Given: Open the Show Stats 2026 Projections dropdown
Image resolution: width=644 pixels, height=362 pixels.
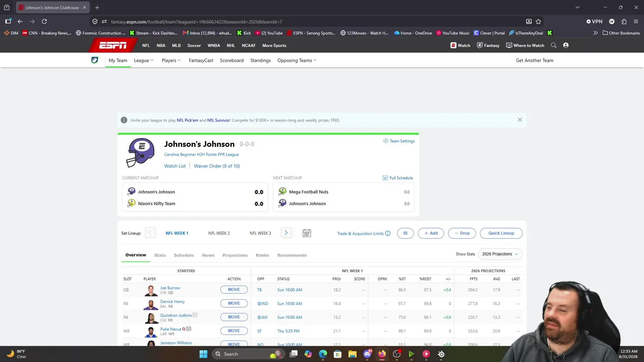Looking at the screenshot, I should tap(500, 254).
